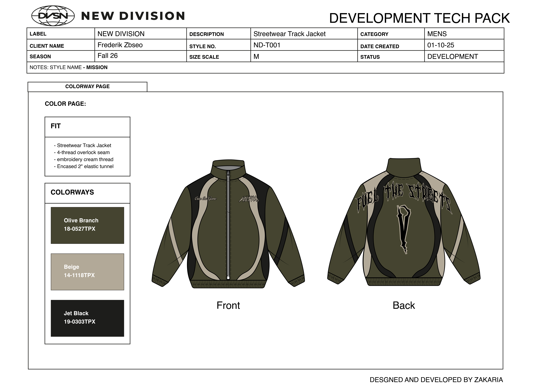Click client name Frederik Zbseo
This screenshot has width=538, height=392.
pos(120,45)
